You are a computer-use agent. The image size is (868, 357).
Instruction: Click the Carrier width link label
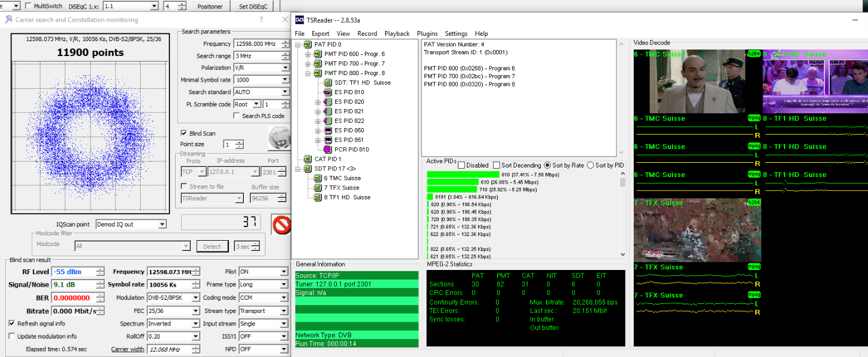tap(128, 349)
